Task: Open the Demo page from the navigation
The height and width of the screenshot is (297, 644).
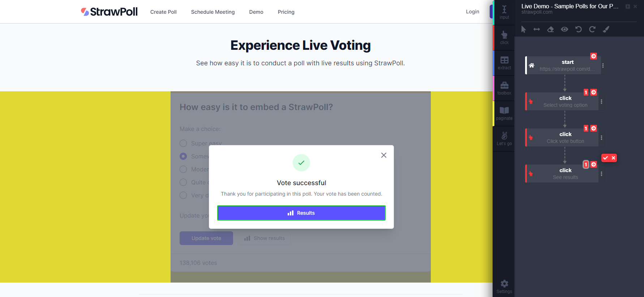Action: [x=256, y=12]
